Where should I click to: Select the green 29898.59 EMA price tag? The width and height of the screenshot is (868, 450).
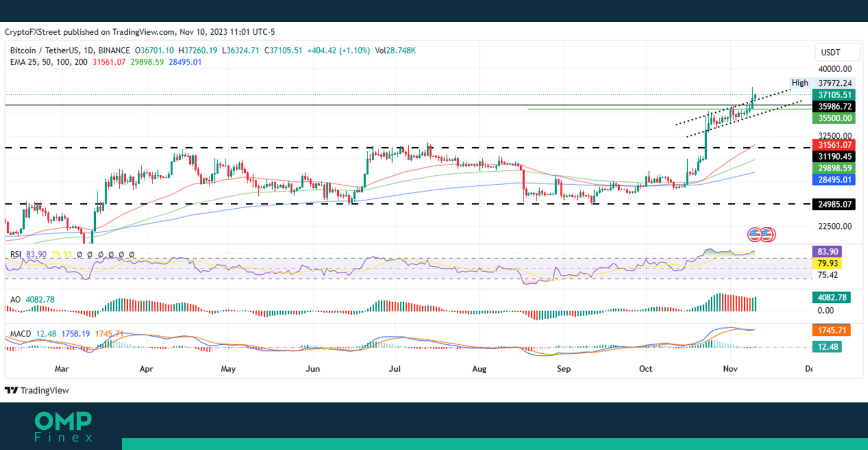coord(834,168)
